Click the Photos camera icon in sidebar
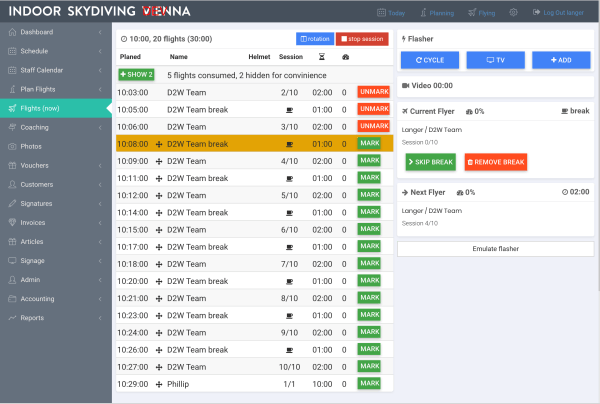This screenshot has width=600, height=404. pos(12,147)
